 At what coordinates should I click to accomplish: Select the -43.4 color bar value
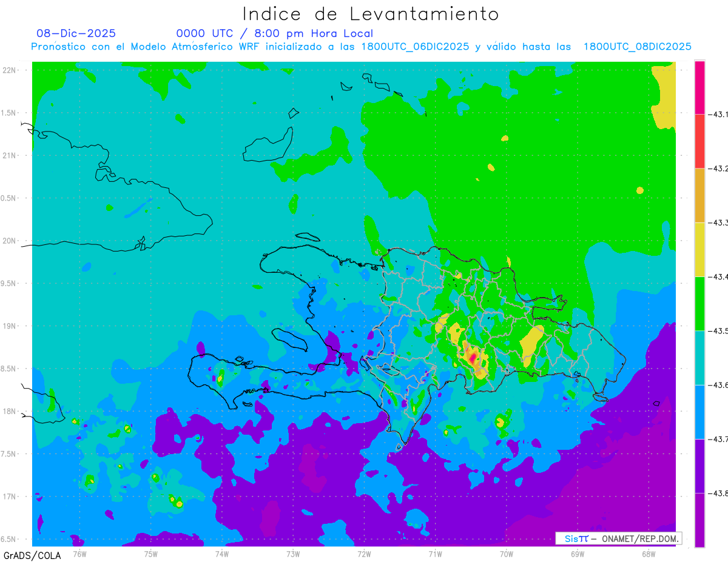(x=718, y=276)
